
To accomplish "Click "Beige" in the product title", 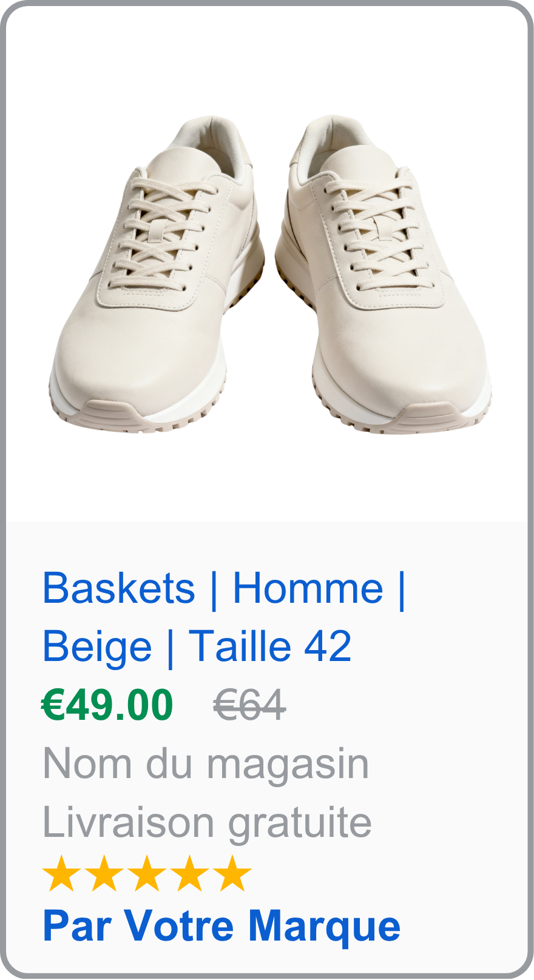I will click(x=97, y=646).
